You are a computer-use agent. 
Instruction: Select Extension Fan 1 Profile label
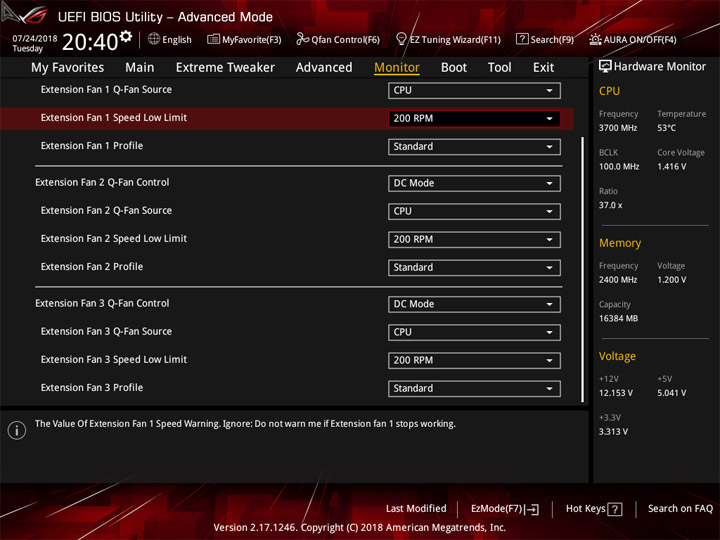tap(92, 146)
